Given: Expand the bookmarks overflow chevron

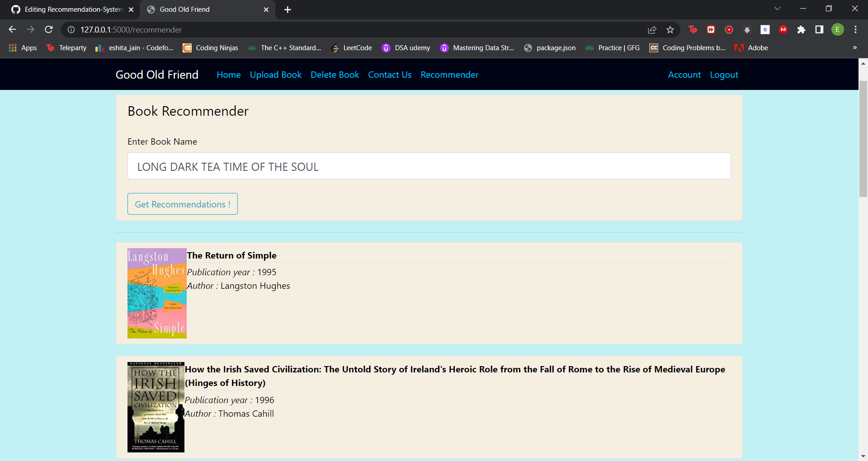Looking at the screenshot, I should (x=855, y=48).
